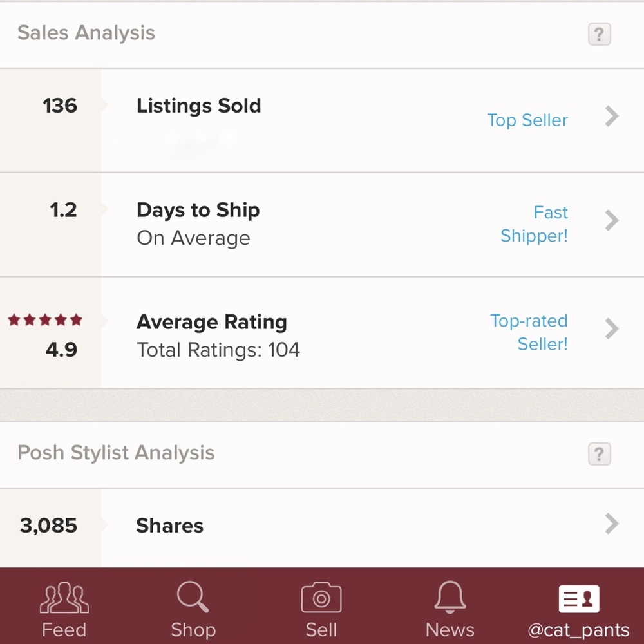Open the Posh Stylist Analysis help icon

pyautogui.click(x=599, y=454)
